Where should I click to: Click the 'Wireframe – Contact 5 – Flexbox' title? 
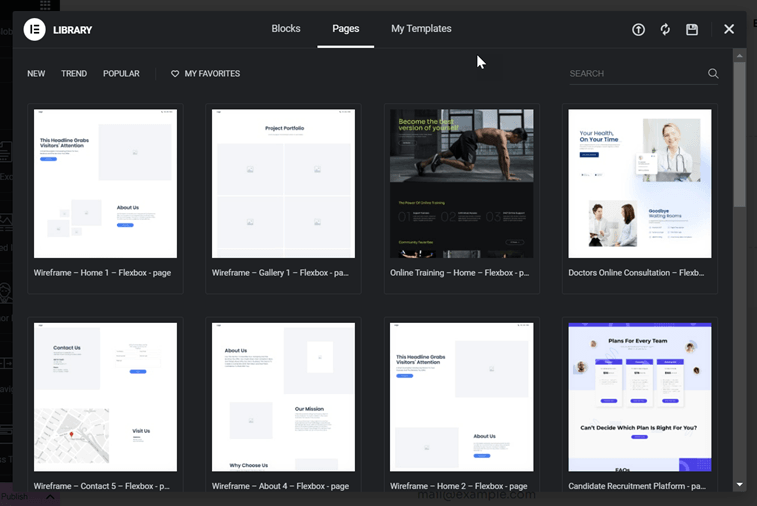101,486
